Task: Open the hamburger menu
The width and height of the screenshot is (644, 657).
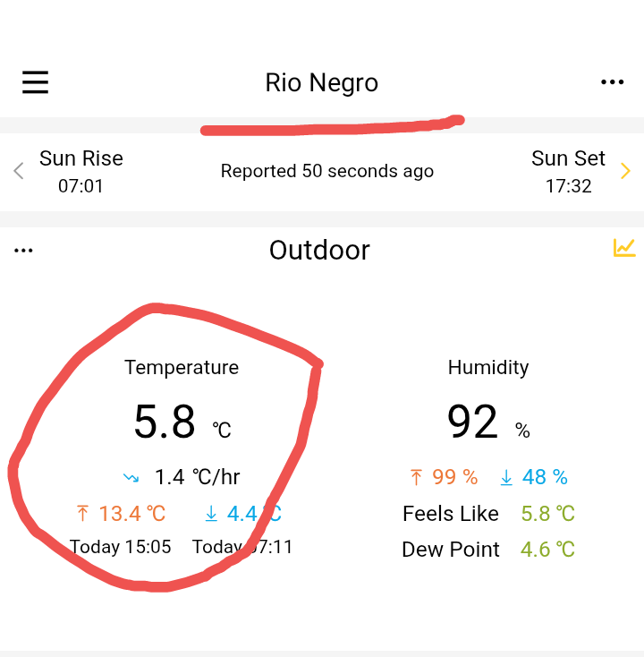Action: click(35, 82)
